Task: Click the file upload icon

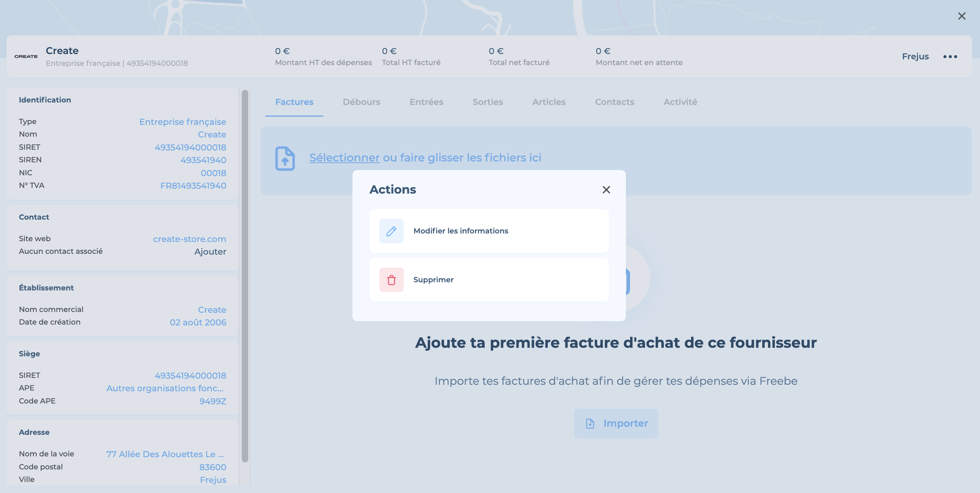Action: coord(285,158)
